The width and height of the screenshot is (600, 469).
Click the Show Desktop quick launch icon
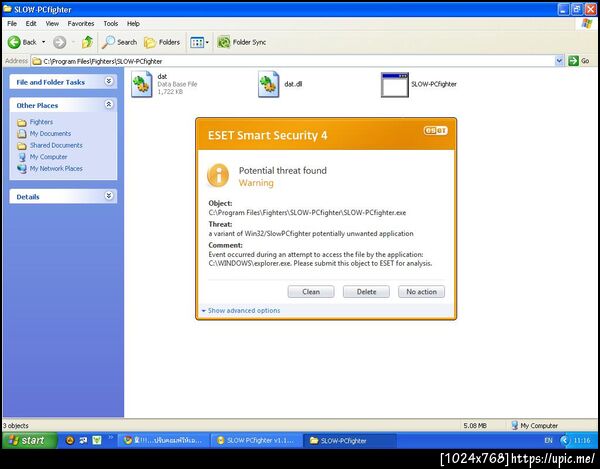coord(83,441)
